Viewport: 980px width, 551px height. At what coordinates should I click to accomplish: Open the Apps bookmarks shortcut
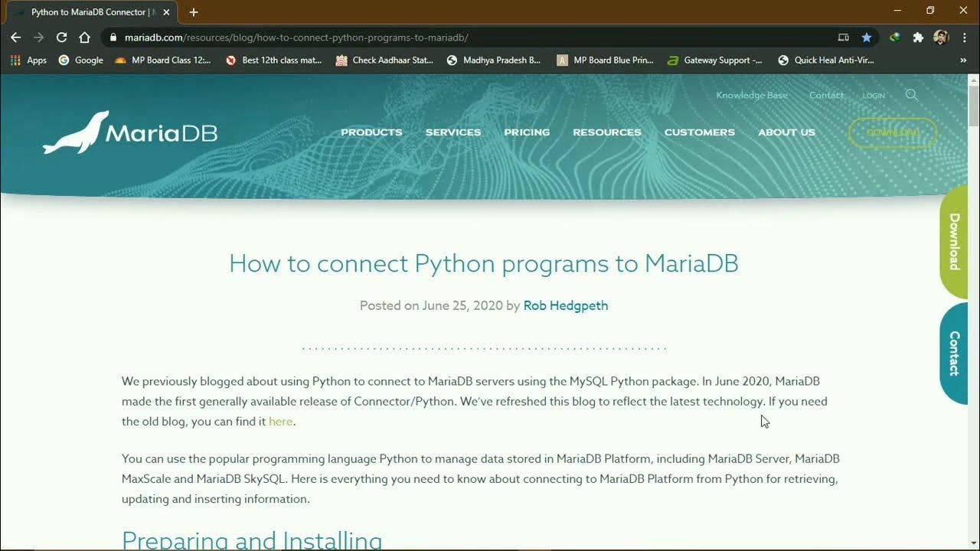coord(28,60)
